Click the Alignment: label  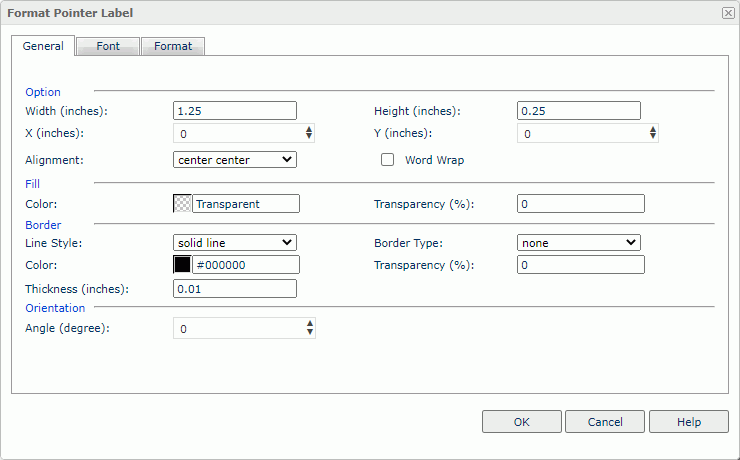pyautogui.click(x=54, y=160)
